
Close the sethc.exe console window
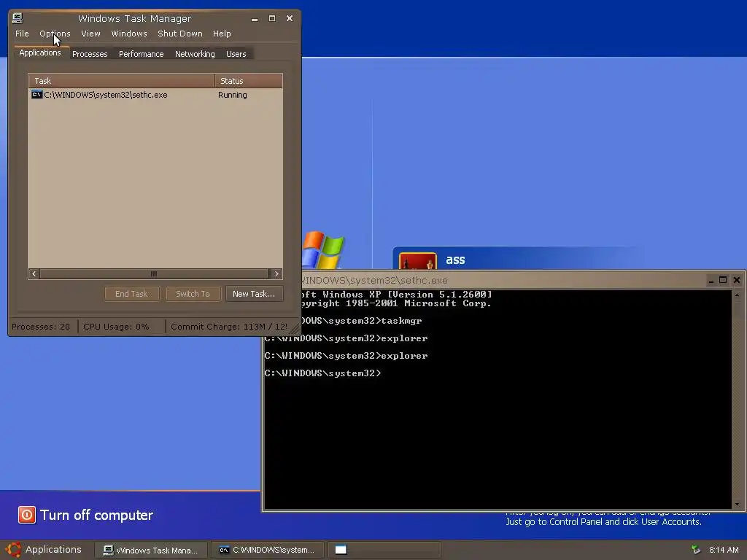737,281
